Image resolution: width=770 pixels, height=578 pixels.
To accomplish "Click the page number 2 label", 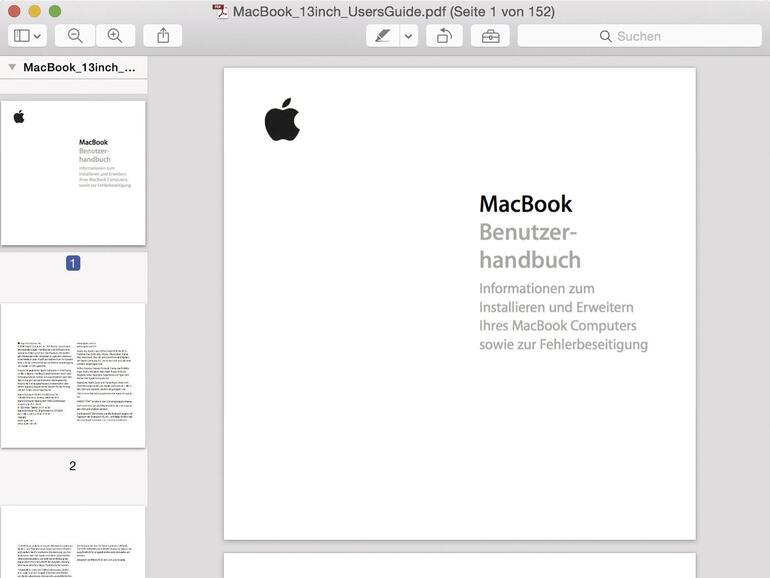I will click(73, 466).
